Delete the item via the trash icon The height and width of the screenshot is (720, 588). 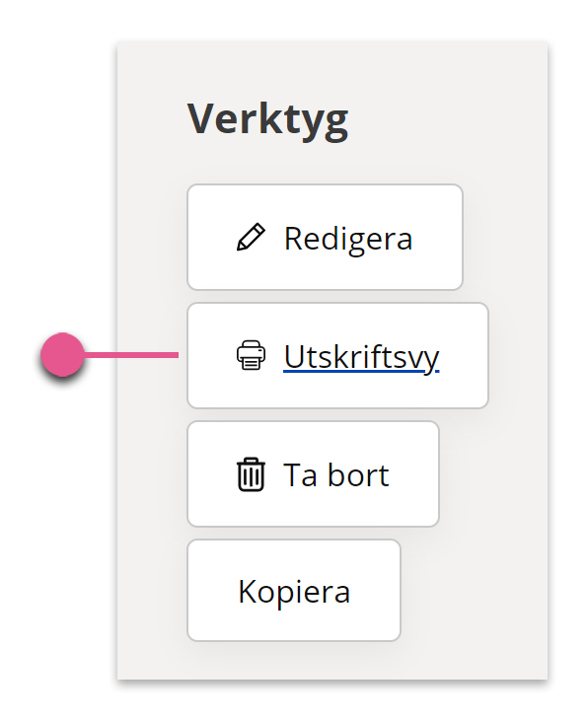point(251,474)
